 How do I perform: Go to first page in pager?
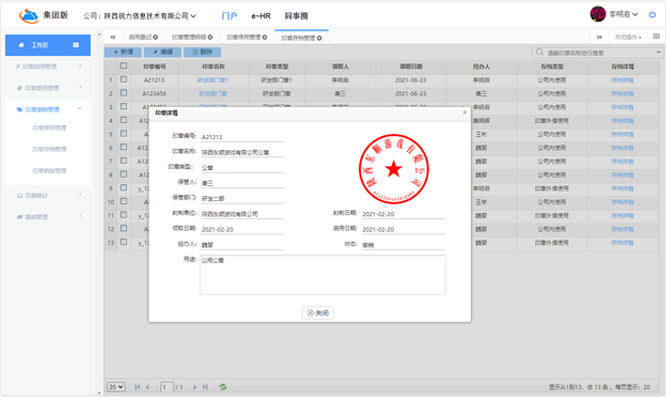point(137,387)
